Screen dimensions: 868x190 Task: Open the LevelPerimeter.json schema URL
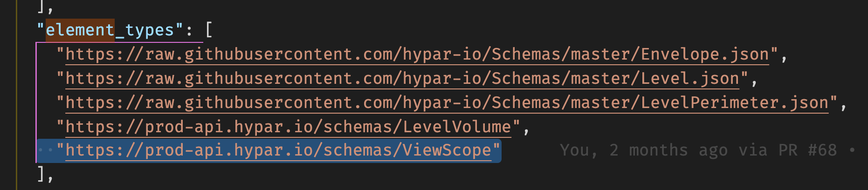coord(447,103)
